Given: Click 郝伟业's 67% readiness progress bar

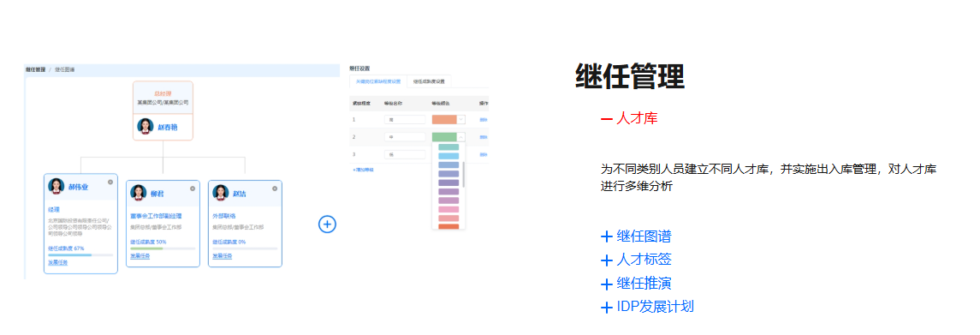Looking at the screenshot, I should [80, 255].
